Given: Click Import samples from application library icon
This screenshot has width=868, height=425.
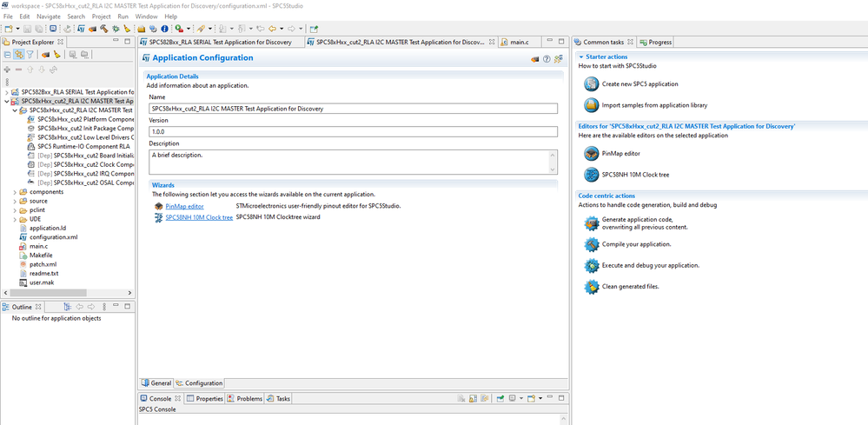Looking at the screenshot, I should pos(592,105).
